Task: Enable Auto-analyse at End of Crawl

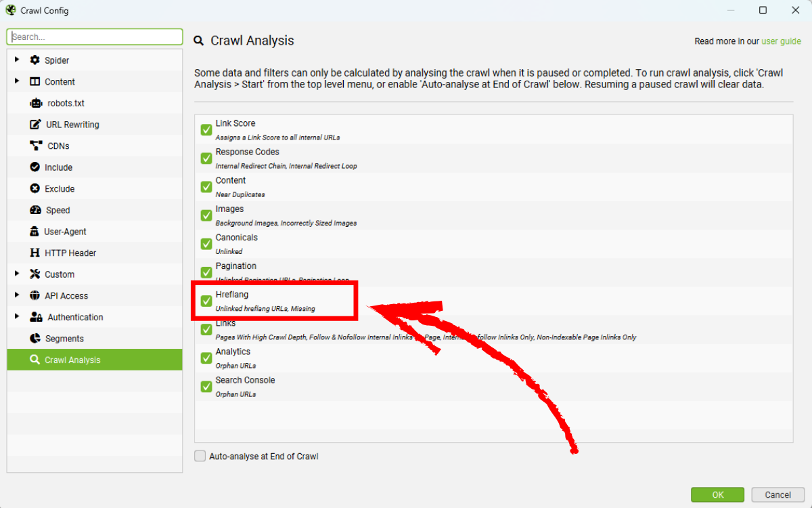Action: [200, 456]
